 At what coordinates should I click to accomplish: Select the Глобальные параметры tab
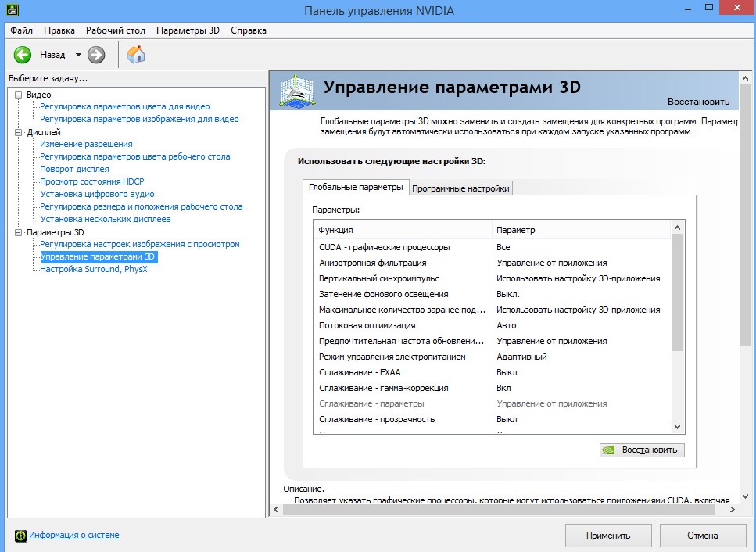pos(356,187)
